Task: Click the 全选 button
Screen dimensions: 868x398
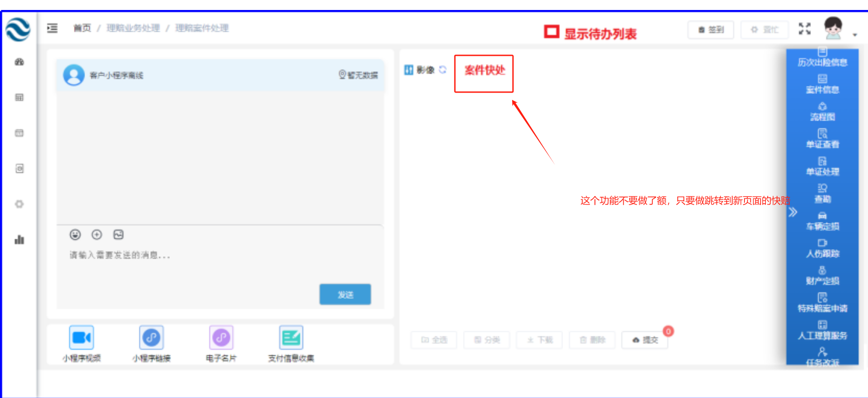Action: (x=434, y=340)
